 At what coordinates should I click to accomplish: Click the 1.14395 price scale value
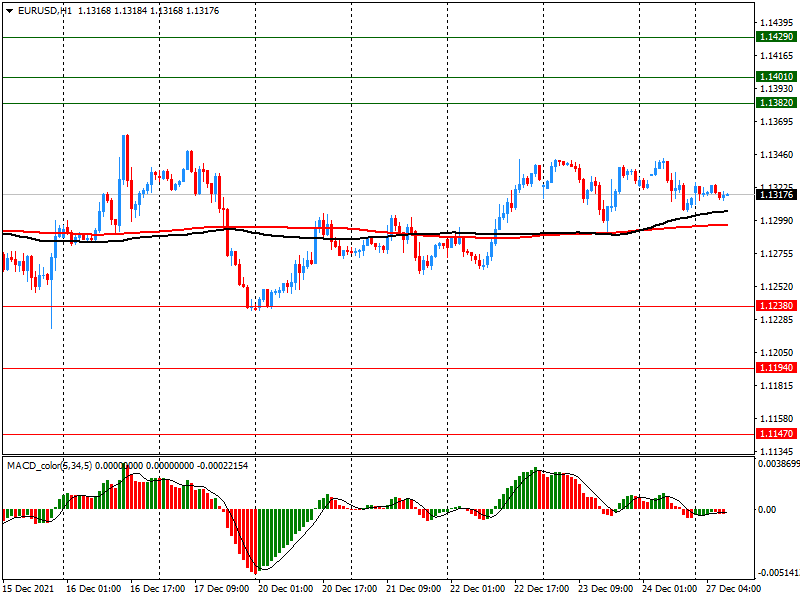click(x=777, y=22)
